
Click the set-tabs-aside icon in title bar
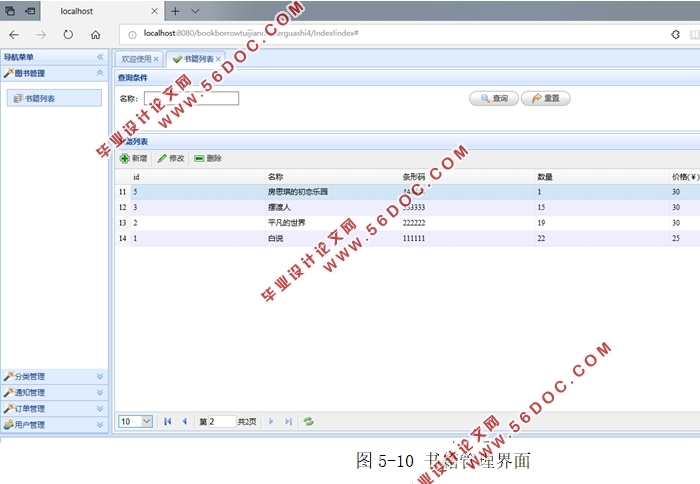(x=30, y=11)
